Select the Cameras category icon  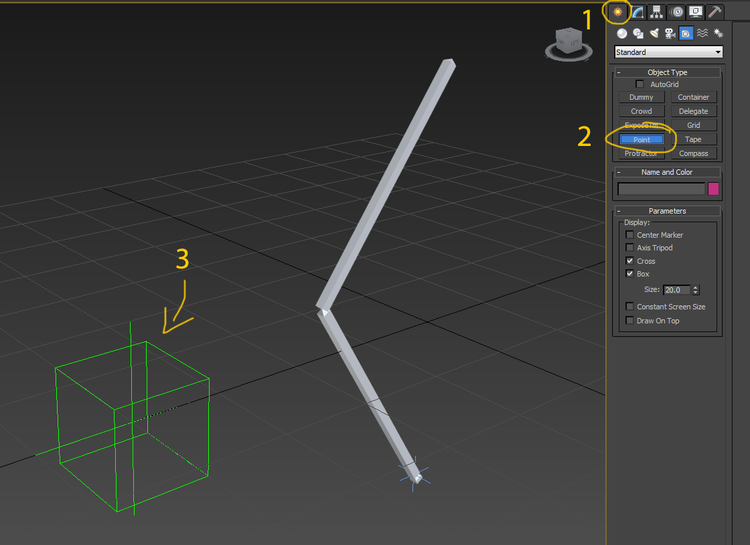point(670,33)
